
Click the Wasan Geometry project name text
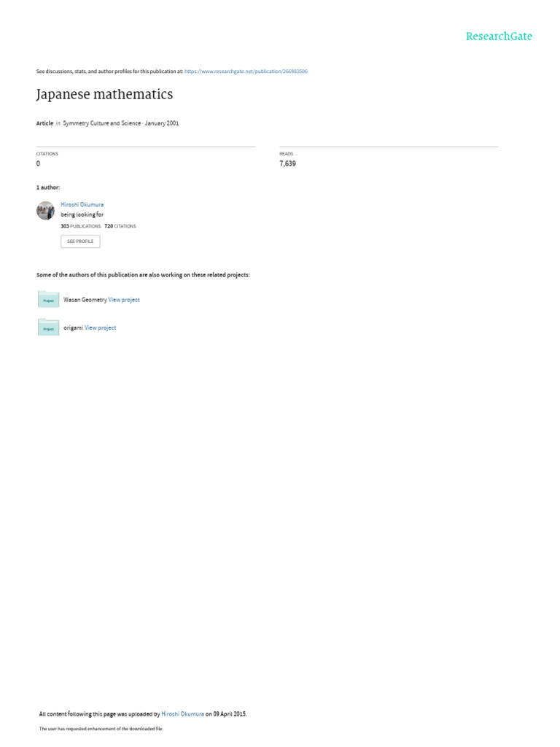pyautogui.click(x=85, y=300)
